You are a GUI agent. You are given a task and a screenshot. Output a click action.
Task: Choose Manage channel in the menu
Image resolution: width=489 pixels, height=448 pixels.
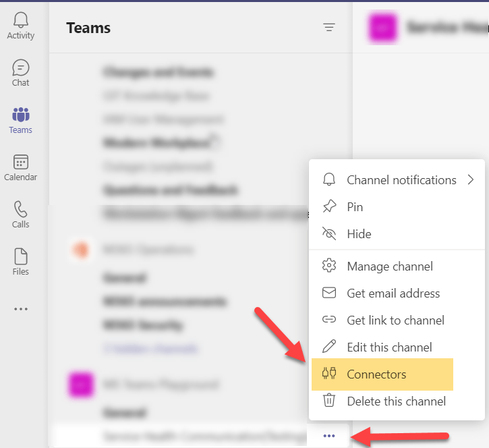coord(390,267)
